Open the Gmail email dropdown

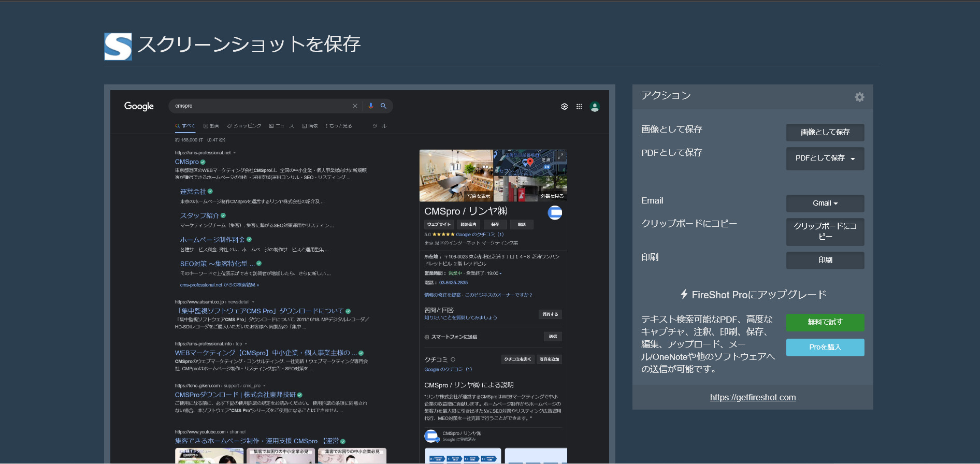(825, 203)
